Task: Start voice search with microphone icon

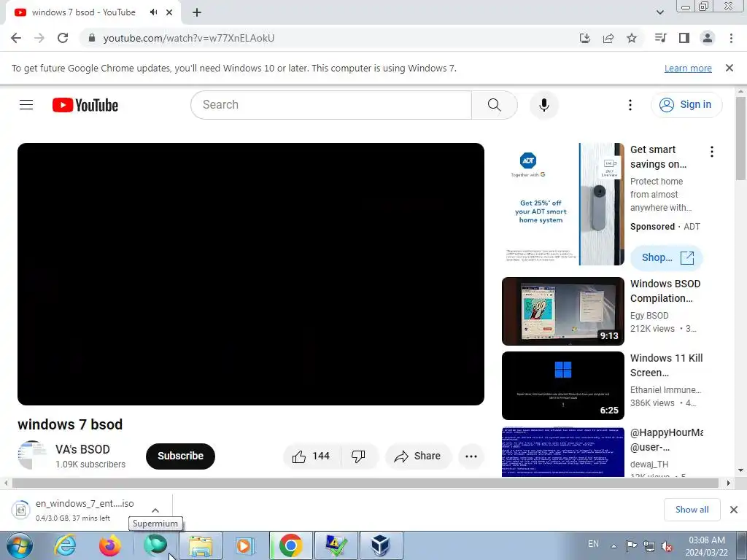Action: click(544, 105)
